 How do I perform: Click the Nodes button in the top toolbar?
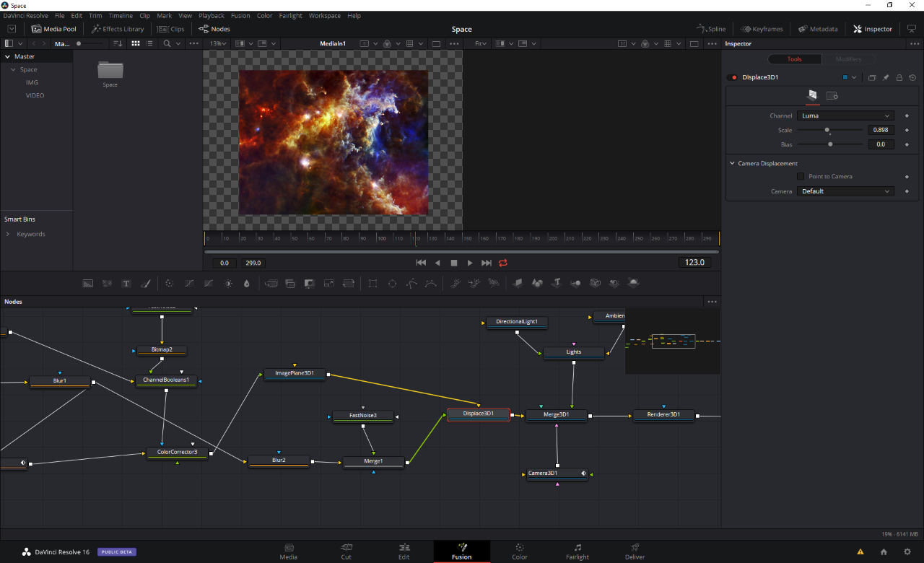214,29
